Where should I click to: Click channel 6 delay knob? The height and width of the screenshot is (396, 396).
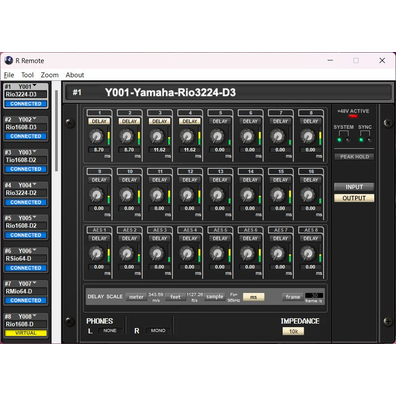(x=247, y=136)
